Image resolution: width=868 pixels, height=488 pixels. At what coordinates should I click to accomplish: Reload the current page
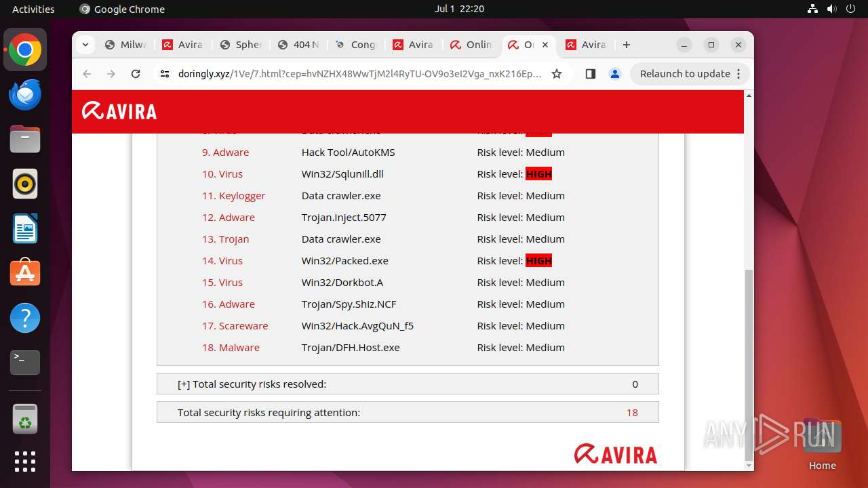[x=136, y=74]
